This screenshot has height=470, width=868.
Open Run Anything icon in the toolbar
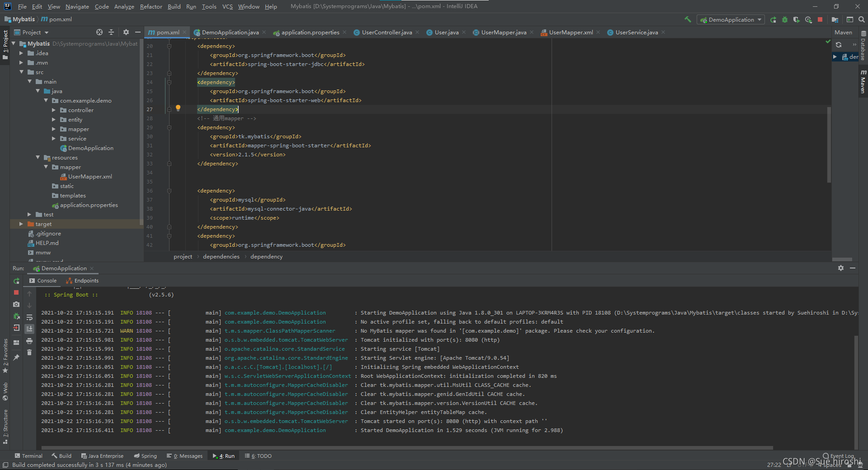point(850,19)
